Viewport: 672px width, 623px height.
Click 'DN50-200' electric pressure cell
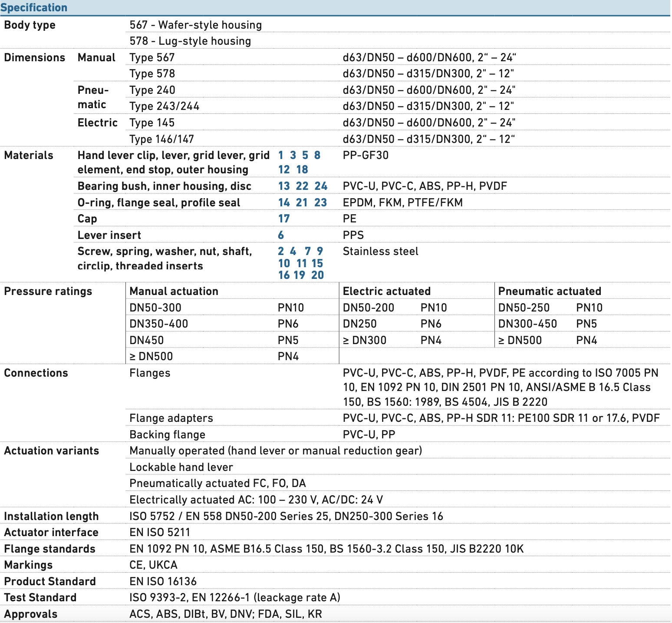(x=369, y=308)
